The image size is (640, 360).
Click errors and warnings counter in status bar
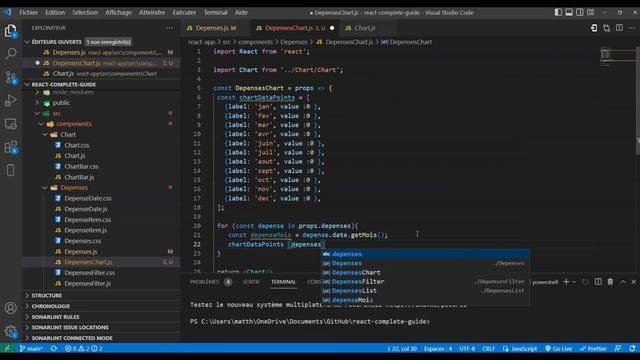84,349
